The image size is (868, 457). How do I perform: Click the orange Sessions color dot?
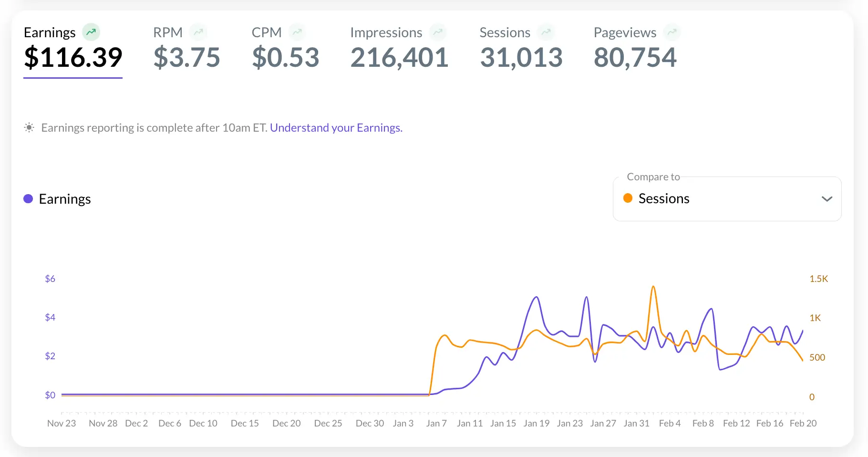tap(628, 198)
